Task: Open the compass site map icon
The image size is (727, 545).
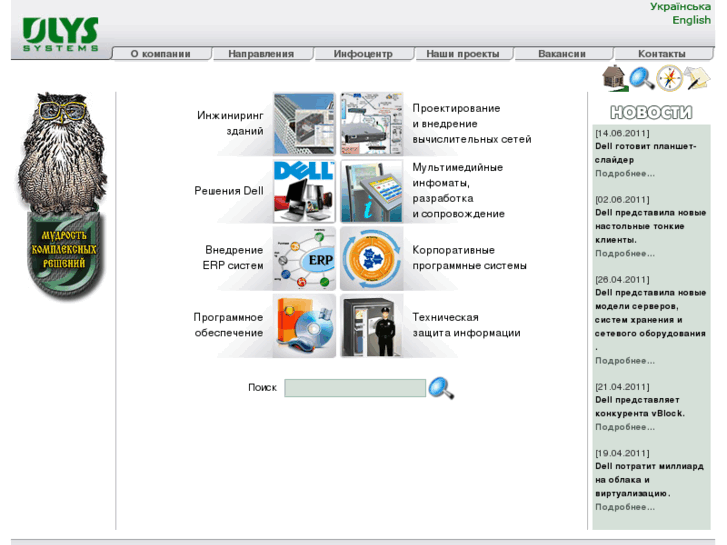Action: (669, 78)
